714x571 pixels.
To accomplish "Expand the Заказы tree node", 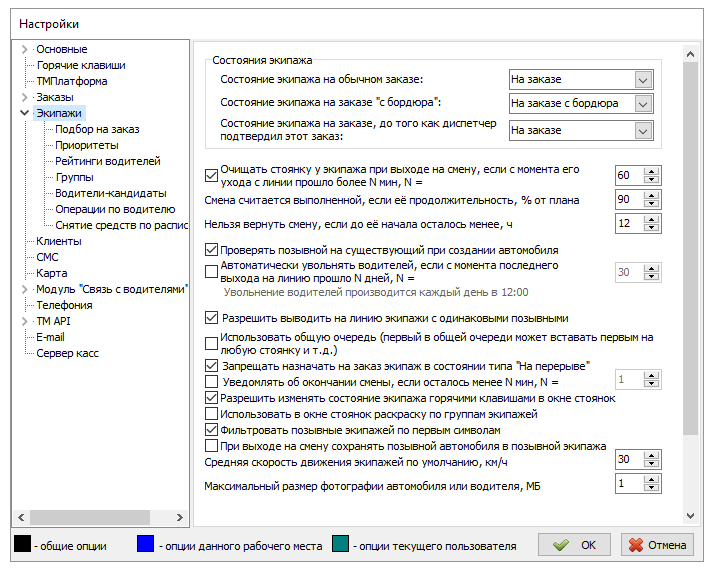I will (x=24, y=97).
